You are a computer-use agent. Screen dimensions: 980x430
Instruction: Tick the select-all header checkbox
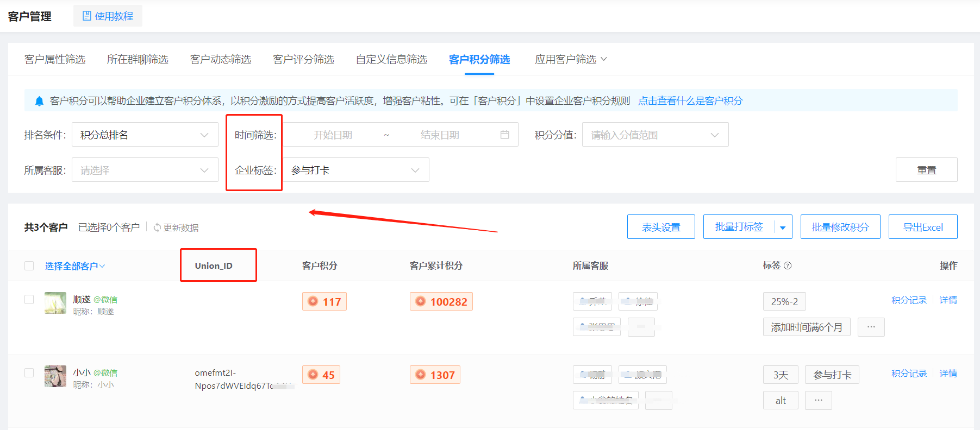29,265
